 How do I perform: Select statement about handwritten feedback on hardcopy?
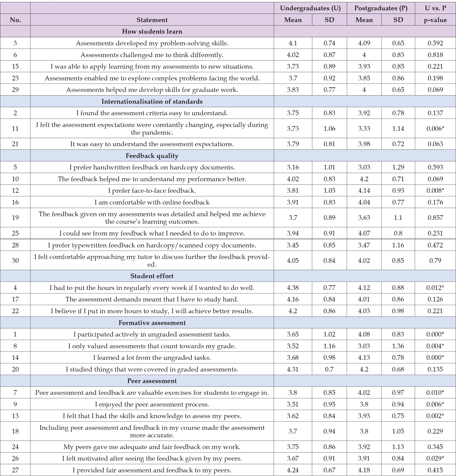[x=152, y=167]
